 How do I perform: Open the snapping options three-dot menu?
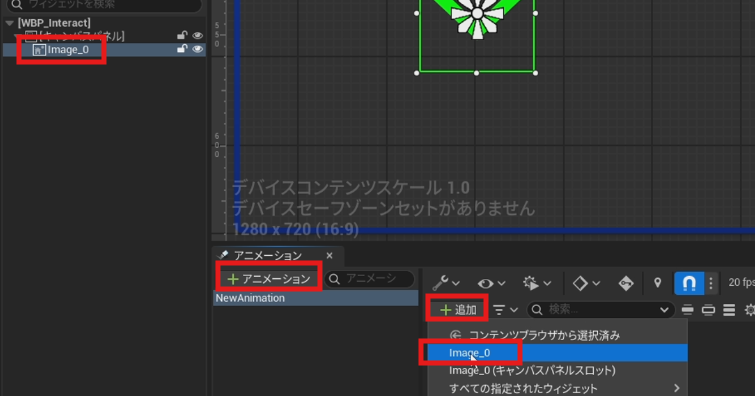click(711, 283)
